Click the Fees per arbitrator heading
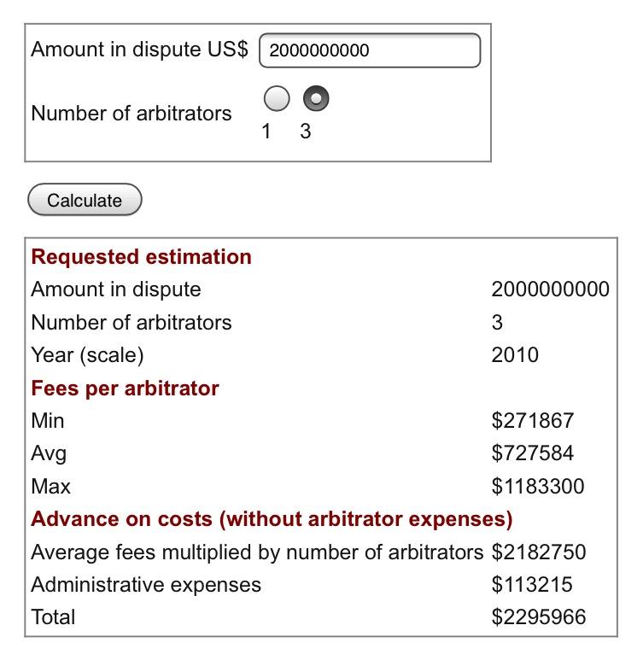The height and width of the screenshot is (672, 643). point(125,389)
